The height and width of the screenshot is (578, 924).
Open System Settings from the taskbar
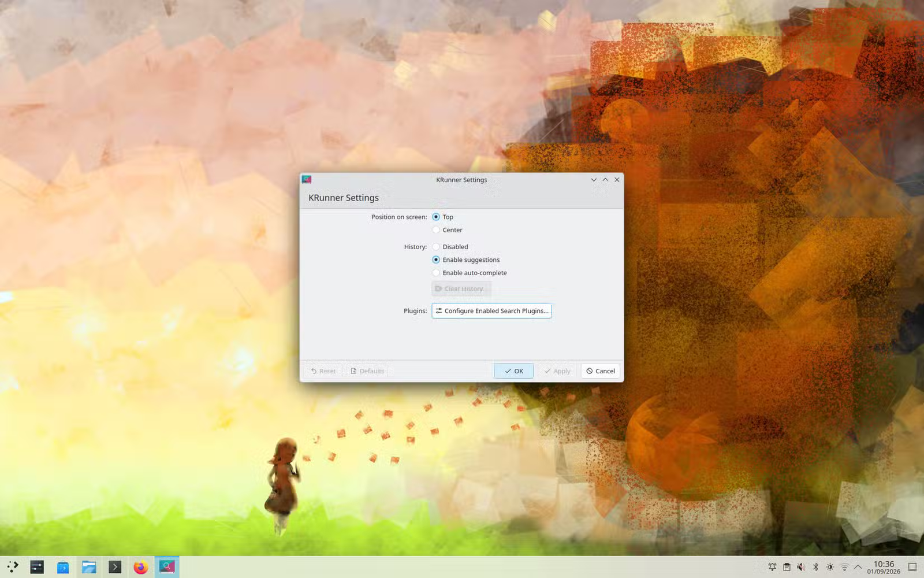[37, 567]
